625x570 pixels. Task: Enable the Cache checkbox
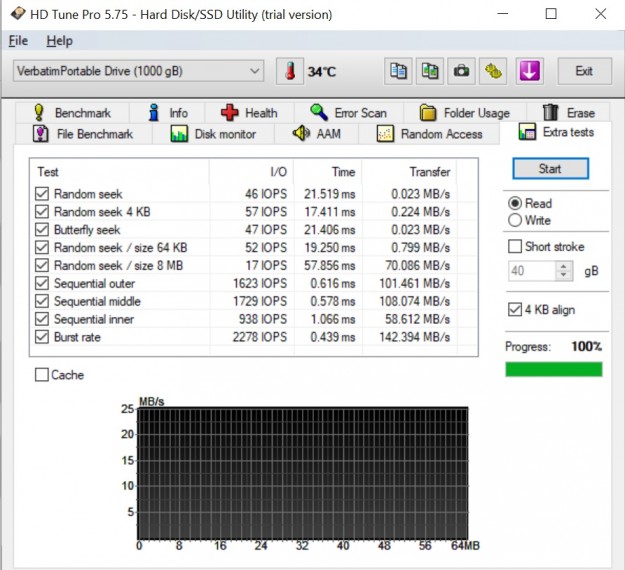click(42, 375)
